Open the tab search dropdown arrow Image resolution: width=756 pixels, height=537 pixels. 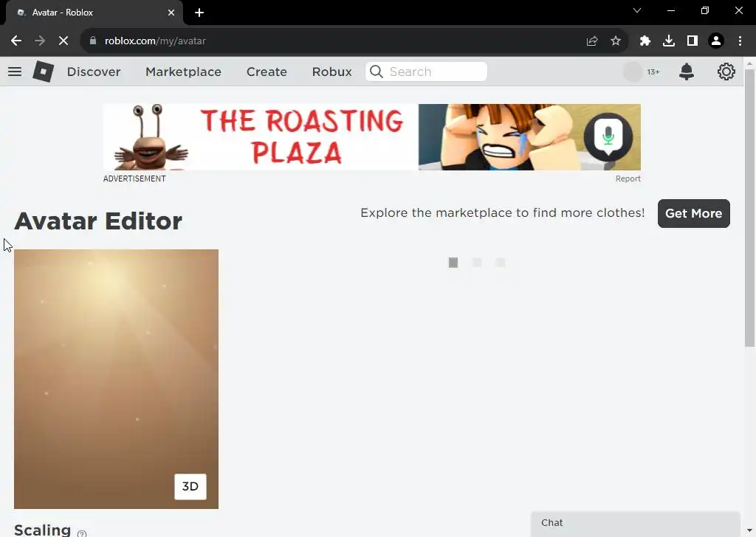tap(637, 10)
